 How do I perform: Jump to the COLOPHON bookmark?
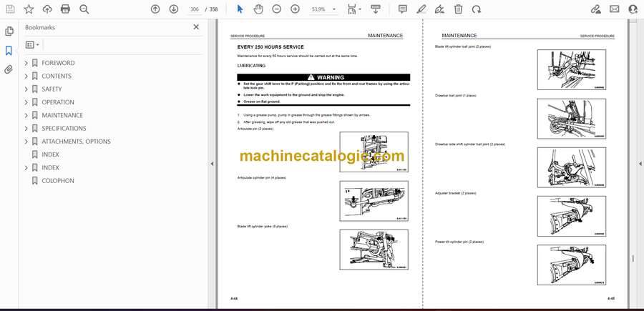point(58,181)
